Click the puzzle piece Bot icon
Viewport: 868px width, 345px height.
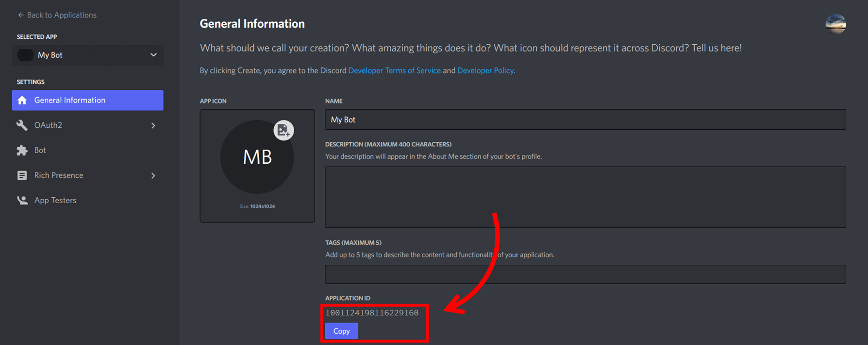click(22, 151)
